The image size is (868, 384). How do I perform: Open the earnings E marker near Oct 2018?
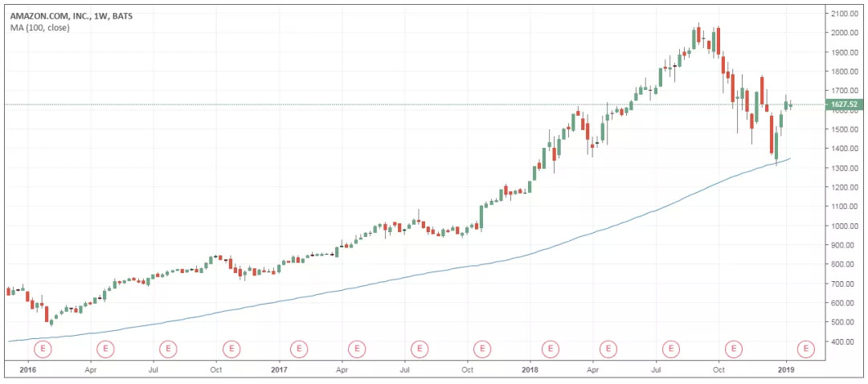pyautogui.click(x=735, y=349)
